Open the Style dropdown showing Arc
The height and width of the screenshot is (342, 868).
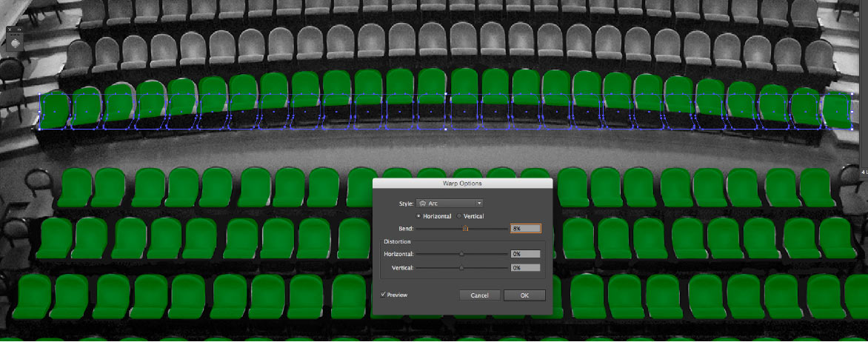click(x=449, y=202)
